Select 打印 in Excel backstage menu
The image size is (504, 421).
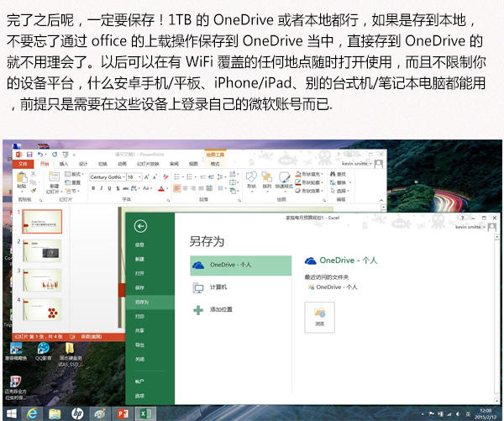(x=139, y=316)
